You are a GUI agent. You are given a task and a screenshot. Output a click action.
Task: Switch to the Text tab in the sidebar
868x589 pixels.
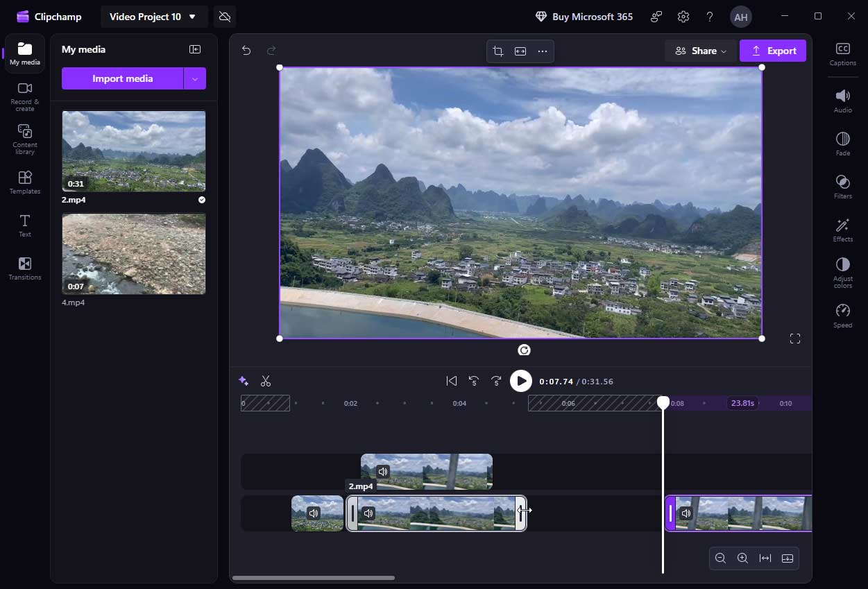(24, 225)
